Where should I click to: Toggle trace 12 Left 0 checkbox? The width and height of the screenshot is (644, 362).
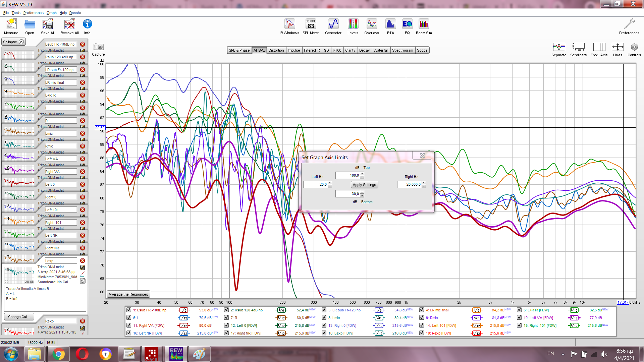(x=226, y=325)
